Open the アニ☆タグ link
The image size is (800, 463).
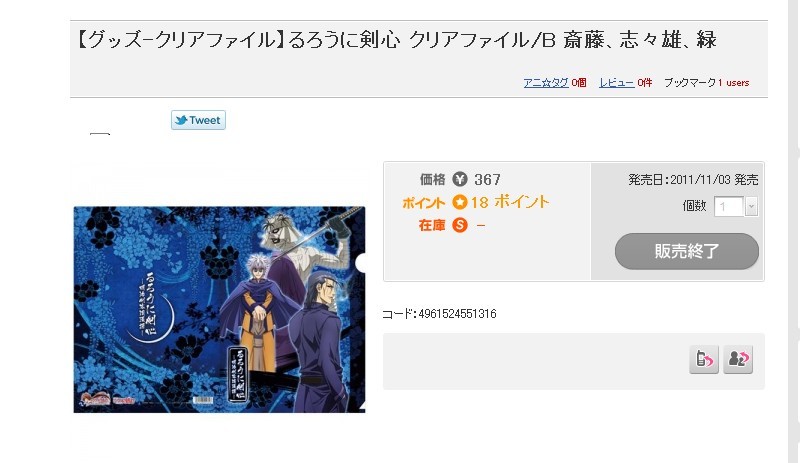546,83
